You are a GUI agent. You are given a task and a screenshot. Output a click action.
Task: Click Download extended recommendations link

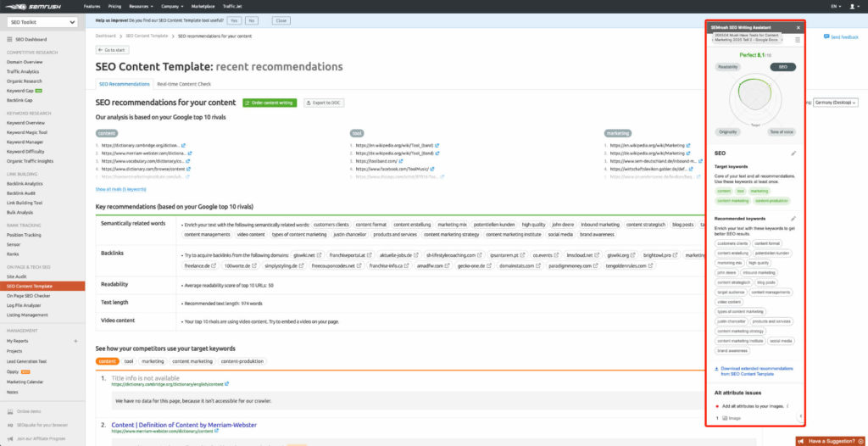(x=757, y=371)
